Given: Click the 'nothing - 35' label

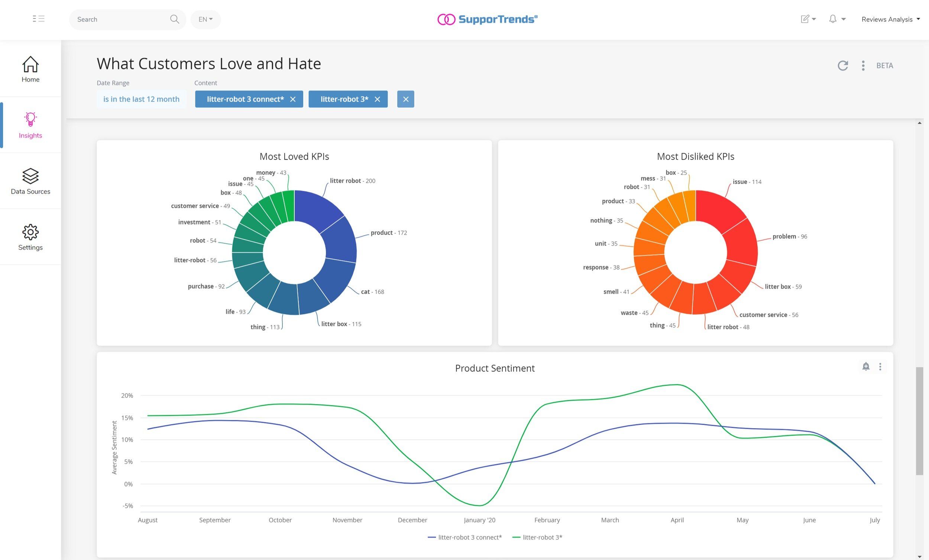Looking at the screenshot, I should coord(607,221).
